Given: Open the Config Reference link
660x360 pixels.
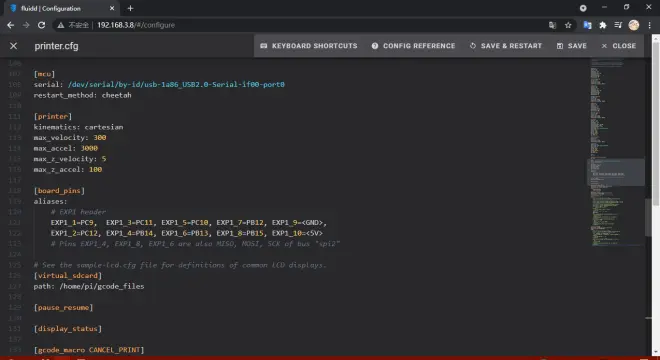Looking at the screenshot, I should [413, 46].
